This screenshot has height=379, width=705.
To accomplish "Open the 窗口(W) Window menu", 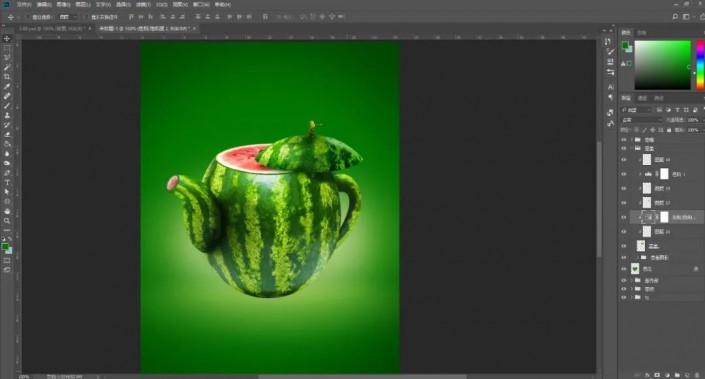I will [x=201, y=4].
